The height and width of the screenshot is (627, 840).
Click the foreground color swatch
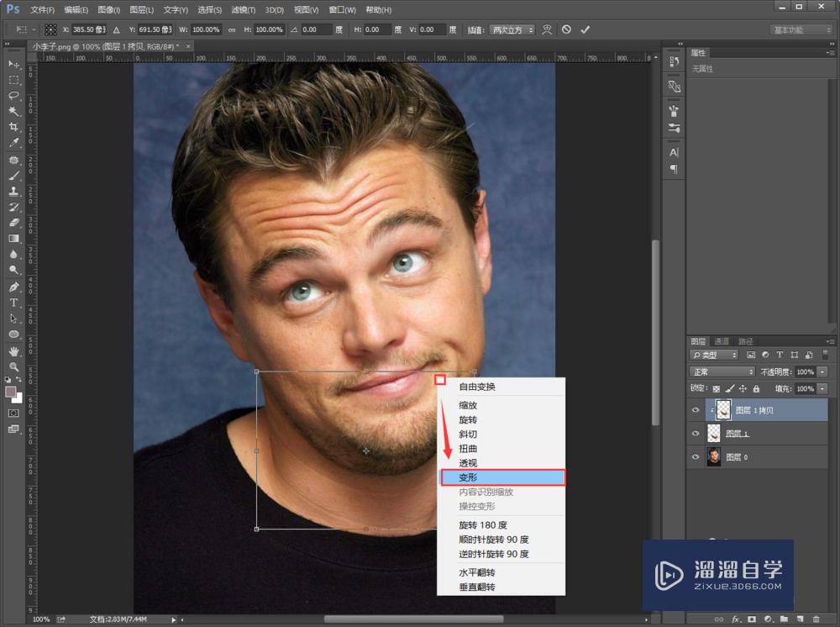click(x=11, y=393)
